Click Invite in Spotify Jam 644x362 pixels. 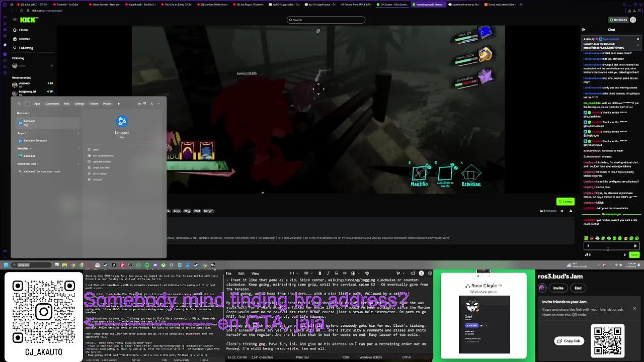pos(558,288)
